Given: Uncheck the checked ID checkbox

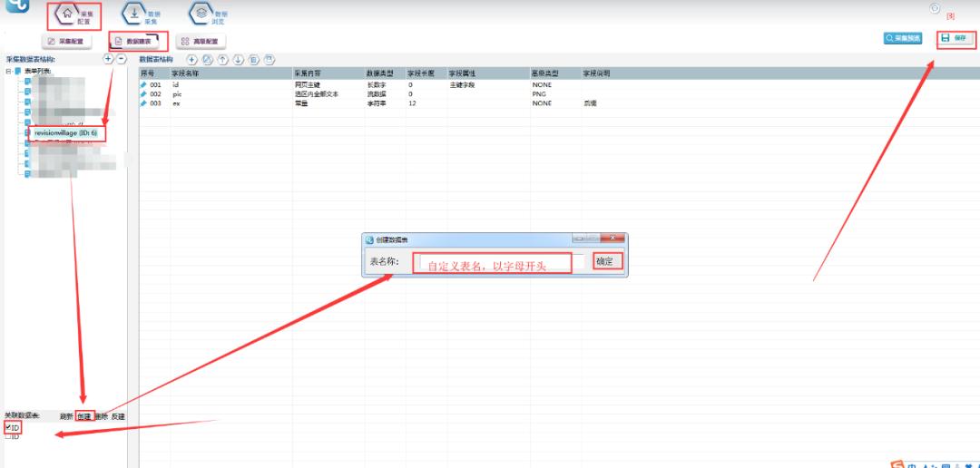Looking at the screenshot, I should click(x=7, y=427).
